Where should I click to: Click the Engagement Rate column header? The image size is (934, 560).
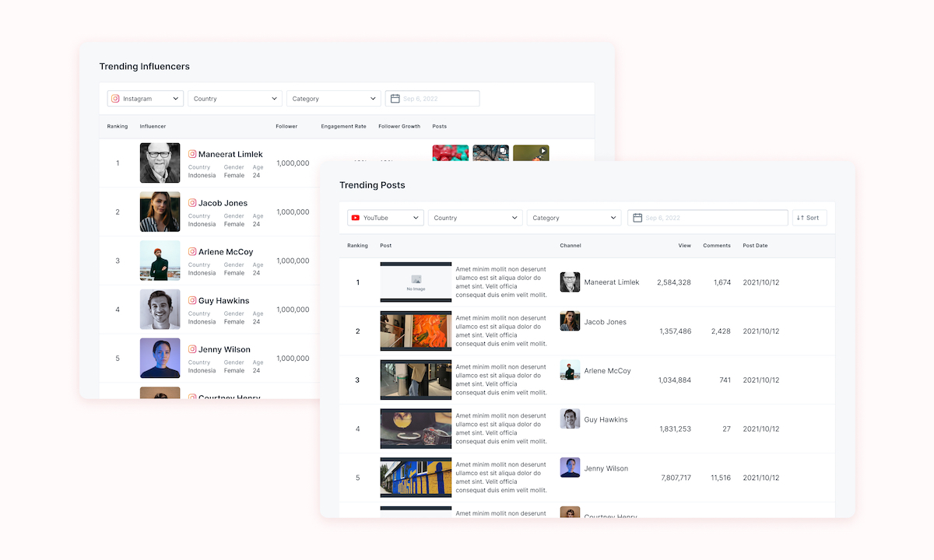pos(343,126)
